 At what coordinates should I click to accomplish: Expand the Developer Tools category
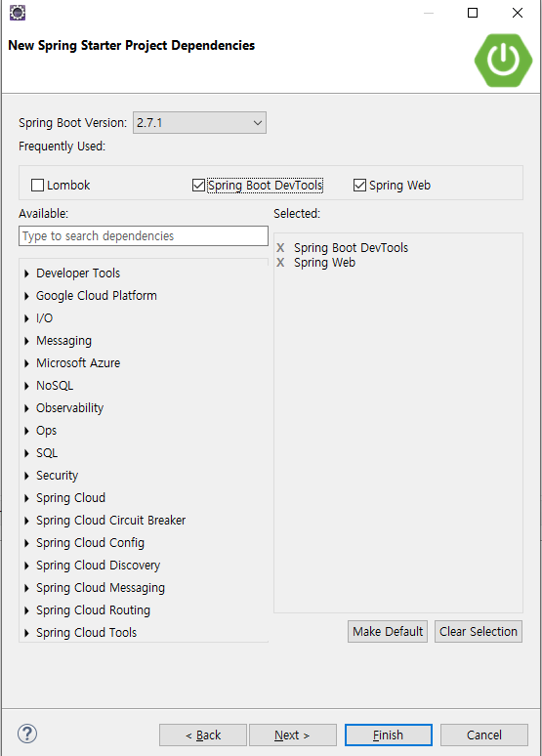(x=26, y=273)
